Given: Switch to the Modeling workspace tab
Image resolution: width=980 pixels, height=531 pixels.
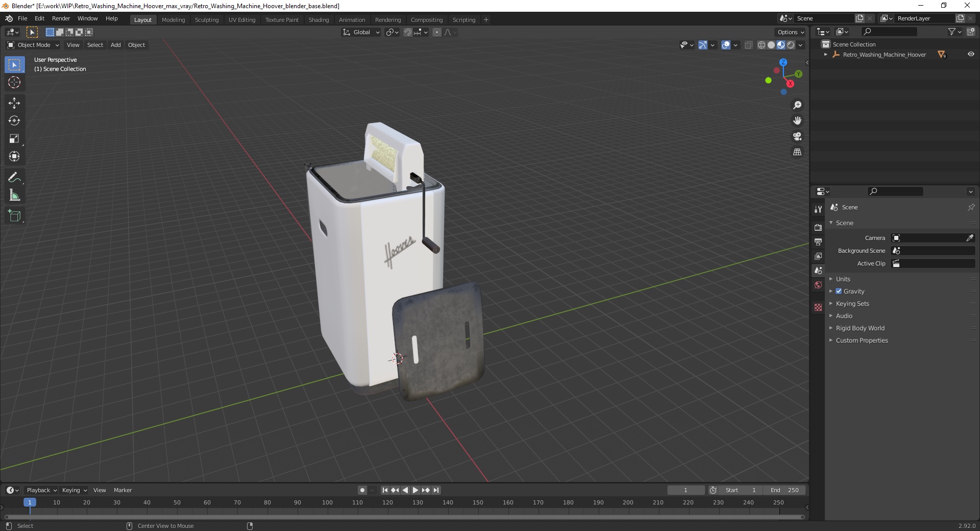Looking at the screenshot, I should point(173,20).
